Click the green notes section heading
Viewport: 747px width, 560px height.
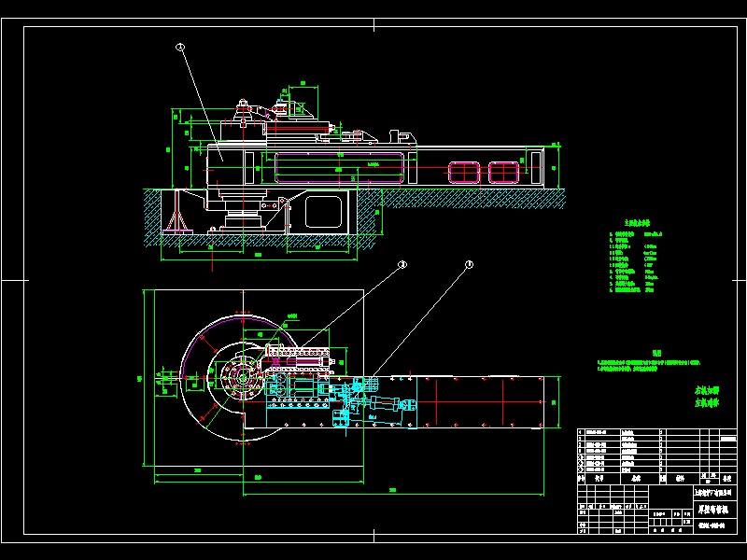tap(657, 353)
